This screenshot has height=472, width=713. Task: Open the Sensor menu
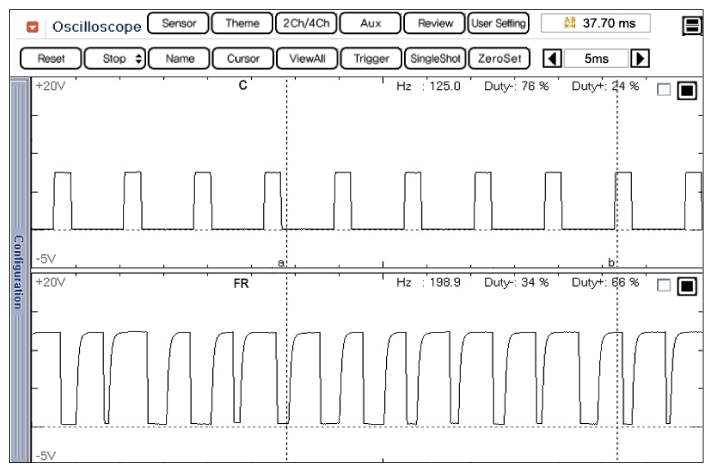point(179,23)
